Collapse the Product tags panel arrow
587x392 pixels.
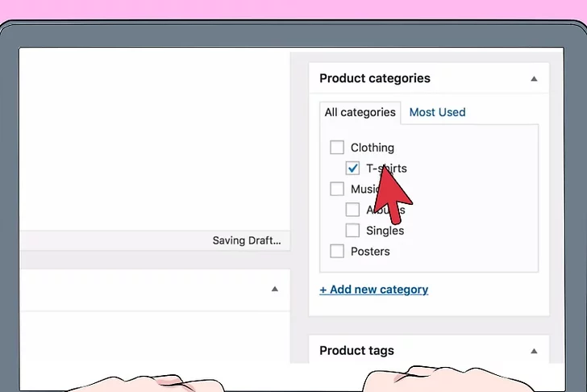pyautogui.click(x=533, y=352)
